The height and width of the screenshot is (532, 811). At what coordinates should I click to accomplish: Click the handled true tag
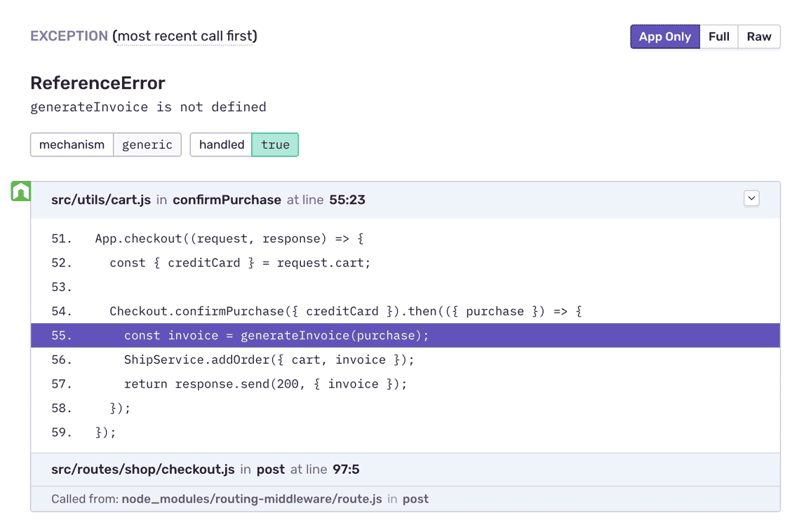[275, 144]
